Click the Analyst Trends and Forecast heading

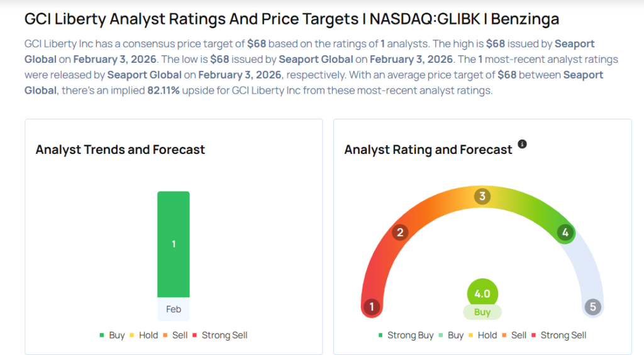(120, 150)
